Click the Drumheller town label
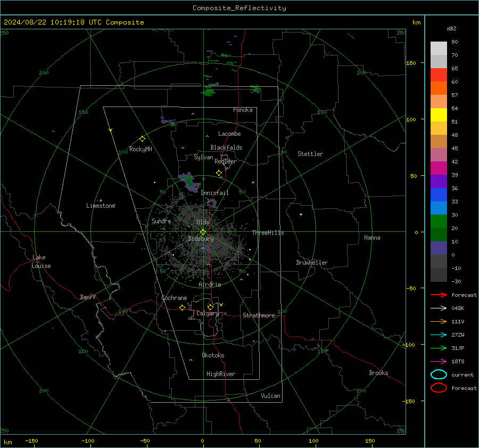Viewport: 479px width, 448px height. click(312, 263)
